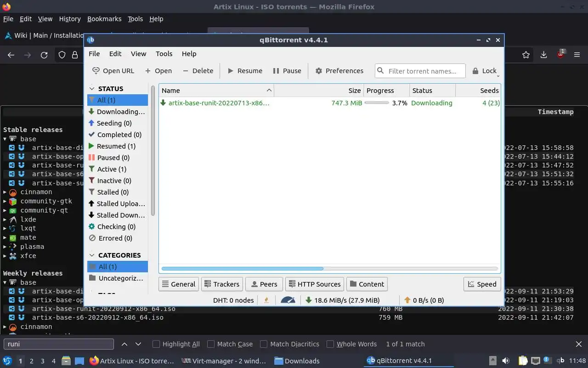588x368 pixels.
Task: Open the View menu in qBittorrent
Action: pyautogui.click(x=139, y=54)
